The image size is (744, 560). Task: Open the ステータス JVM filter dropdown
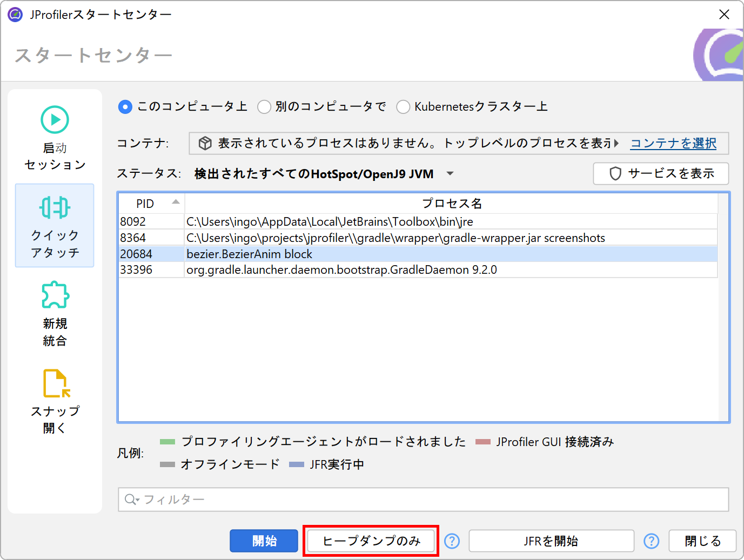[x=450, y=174]
